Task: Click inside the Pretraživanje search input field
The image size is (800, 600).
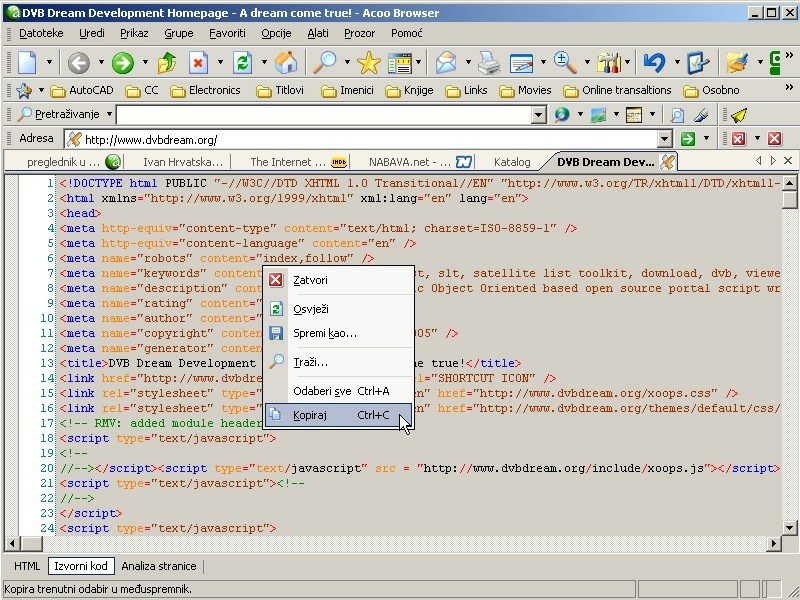Action: [x=324, y=115]
